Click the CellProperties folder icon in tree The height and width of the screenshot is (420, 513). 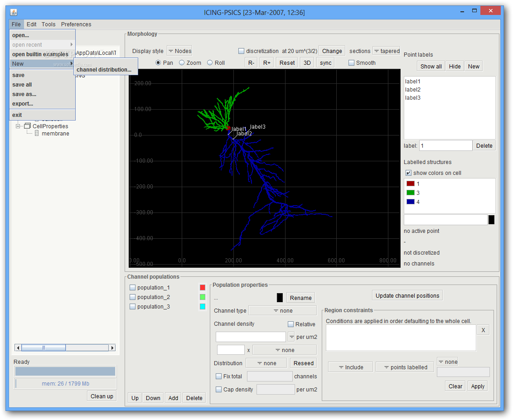28,126
